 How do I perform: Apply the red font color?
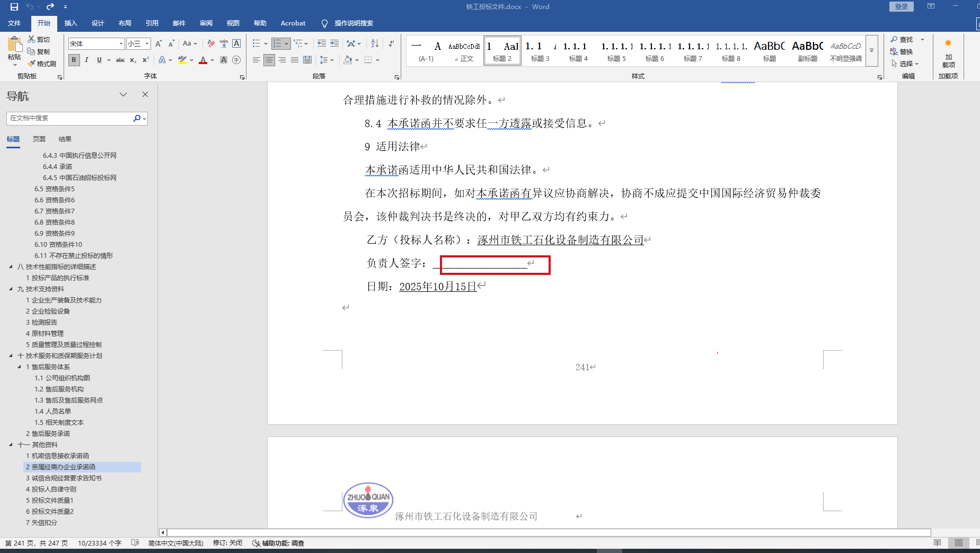point(203,60)
